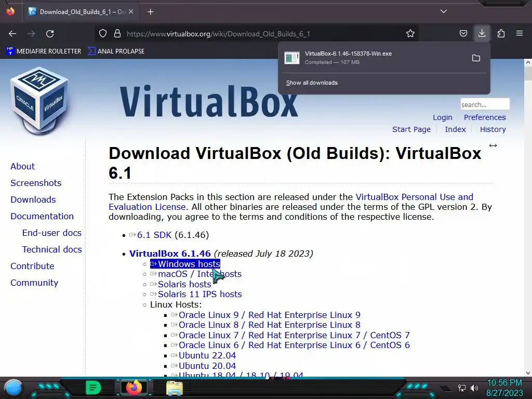Image resolution: width=532 pixels, height=399 pixels.
Task: Open About in the sidebar
Action: [x=22, y=166]
